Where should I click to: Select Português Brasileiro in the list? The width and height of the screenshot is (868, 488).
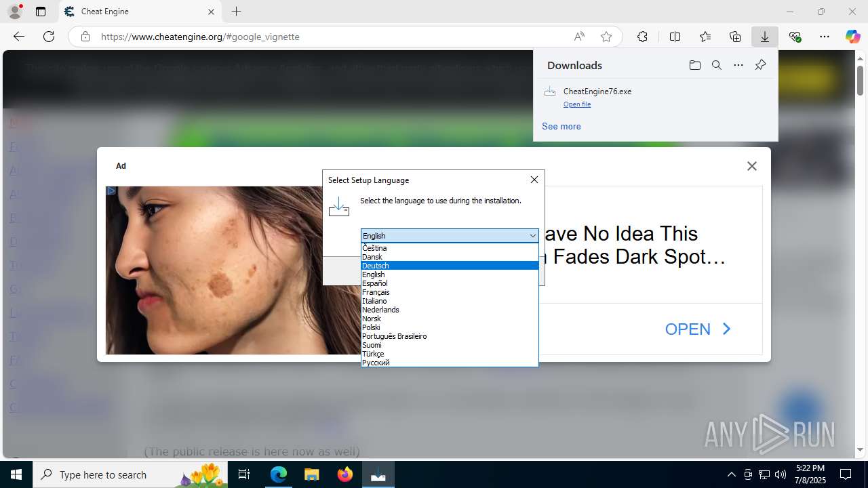[450, 336]
